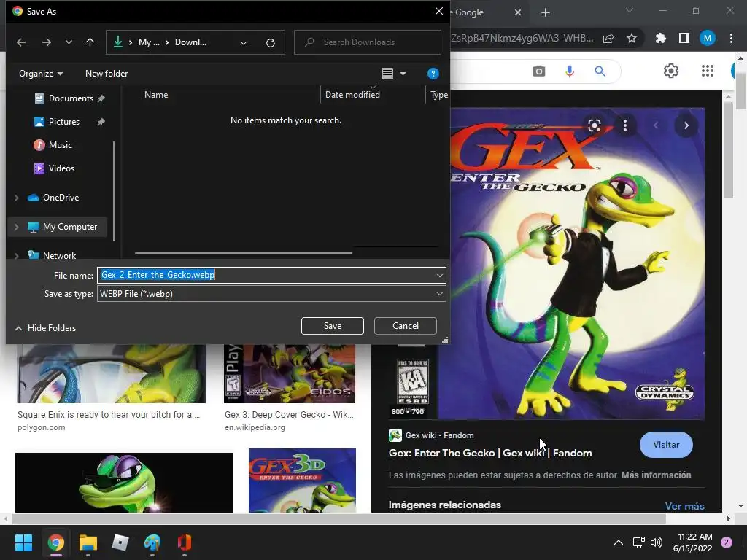Image resolution: width=747 pixels, height=560 pixels.
Task: Open Paint from taskbar
Action: click(152, 542)
